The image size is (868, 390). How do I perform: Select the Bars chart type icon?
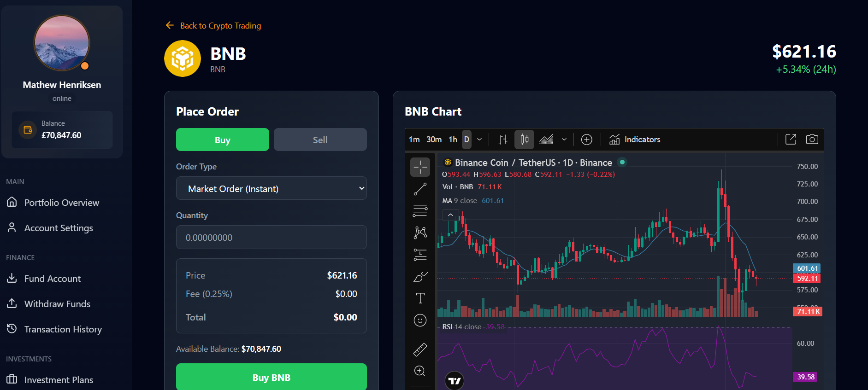point(503,140)
